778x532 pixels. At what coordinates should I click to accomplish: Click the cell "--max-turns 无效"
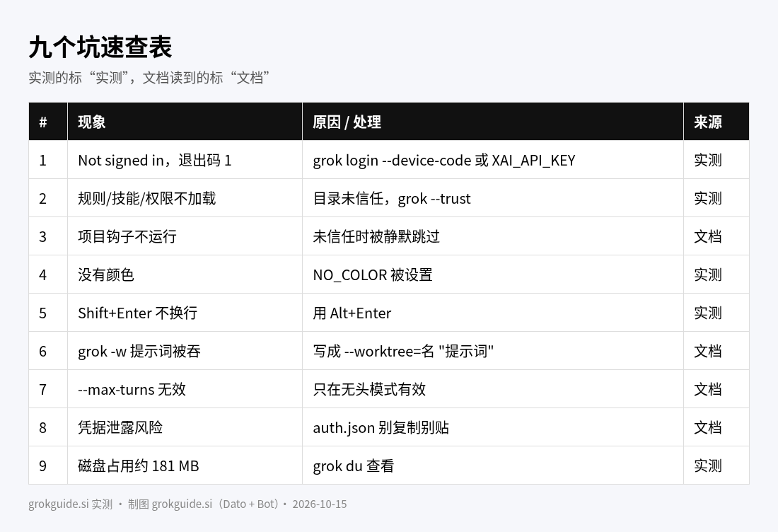click(x=185, y=389)
